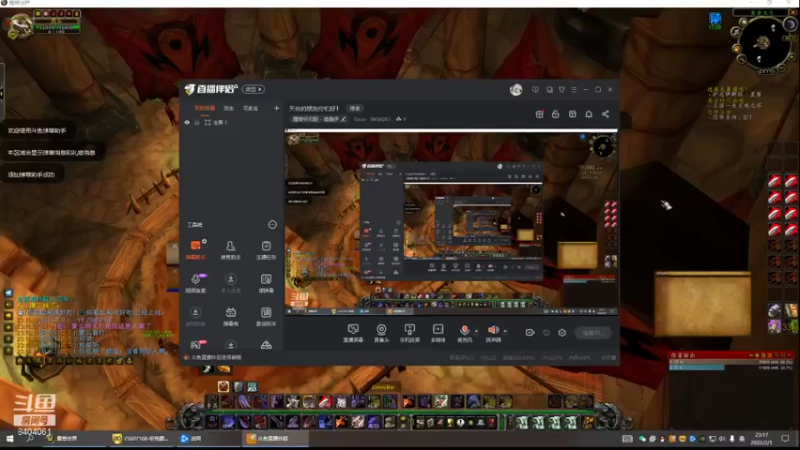Click the Windows Start button
Image resolution: width=800 pixels, height=450 pixels.
tap(10, 439)
